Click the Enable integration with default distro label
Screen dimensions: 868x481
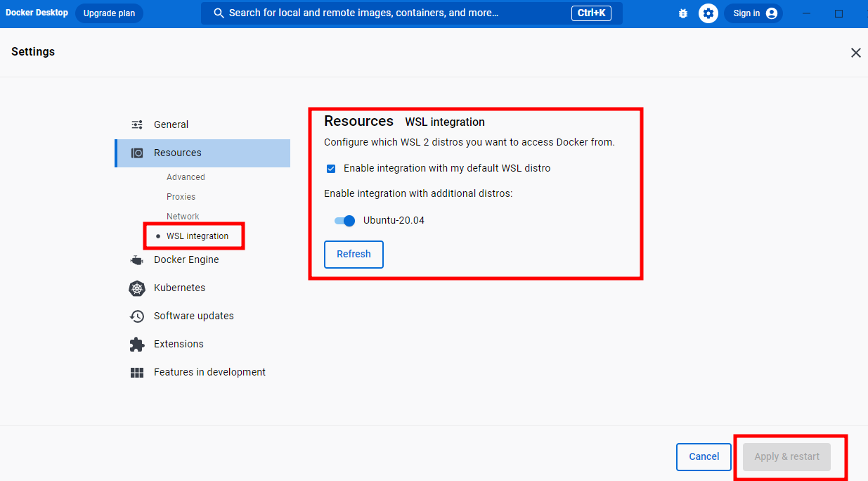point(447,169)
